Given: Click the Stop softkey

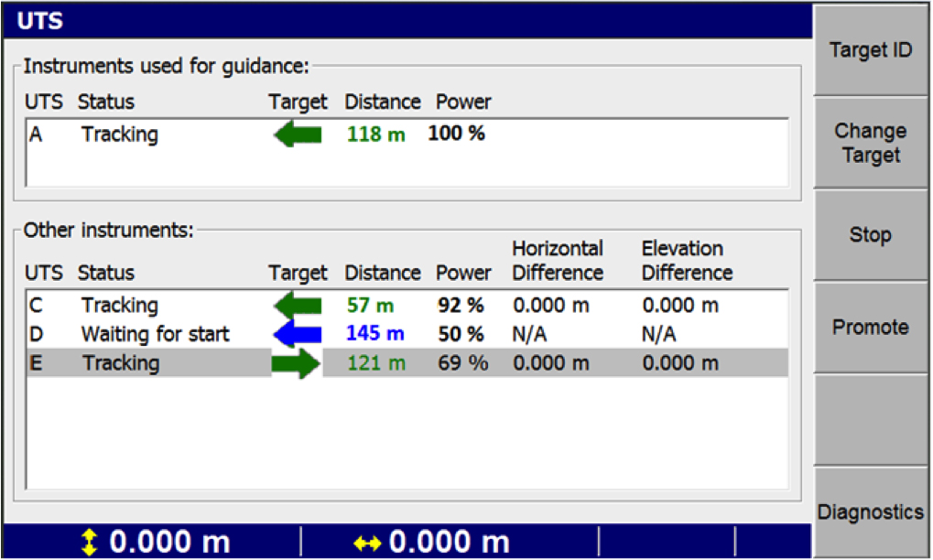Looking at the screenshot, I should [x=871, y=235].
